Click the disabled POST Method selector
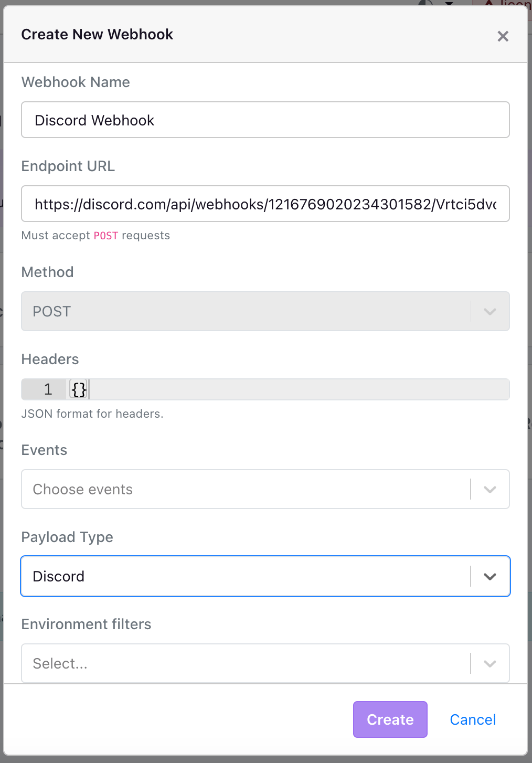 265,311
